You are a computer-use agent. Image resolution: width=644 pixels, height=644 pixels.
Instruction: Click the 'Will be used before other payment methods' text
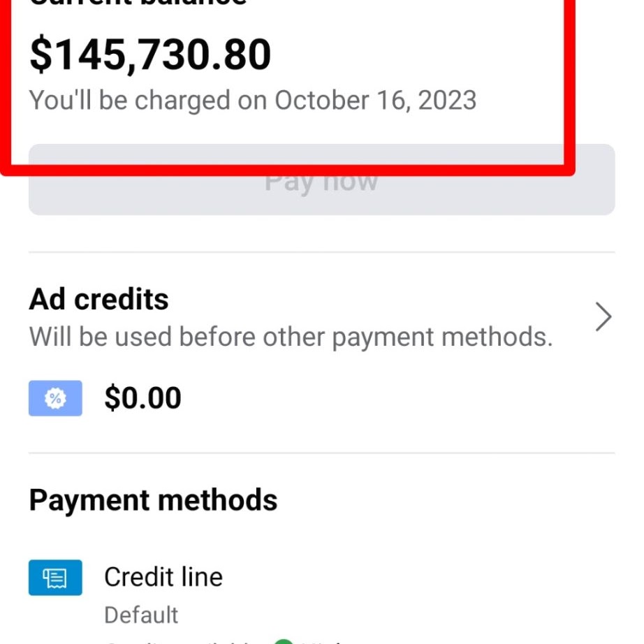291,337
